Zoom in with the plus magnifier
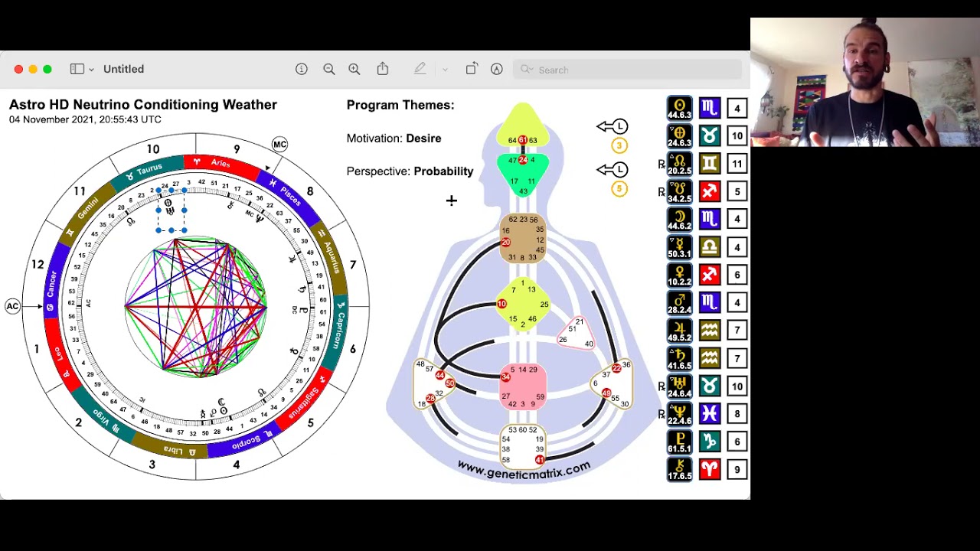Viewport: 980px width, 551px height. (354, 69)
